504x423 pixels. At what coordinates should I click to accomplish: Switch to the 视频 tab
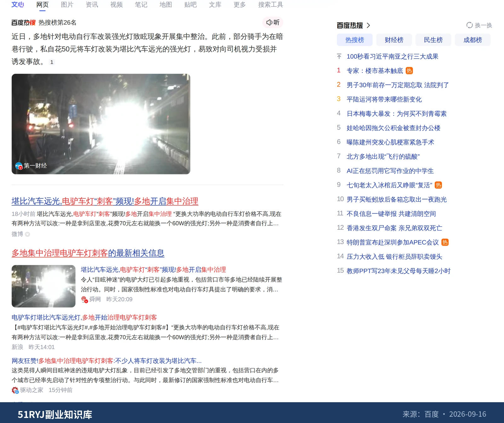[117, 5]
